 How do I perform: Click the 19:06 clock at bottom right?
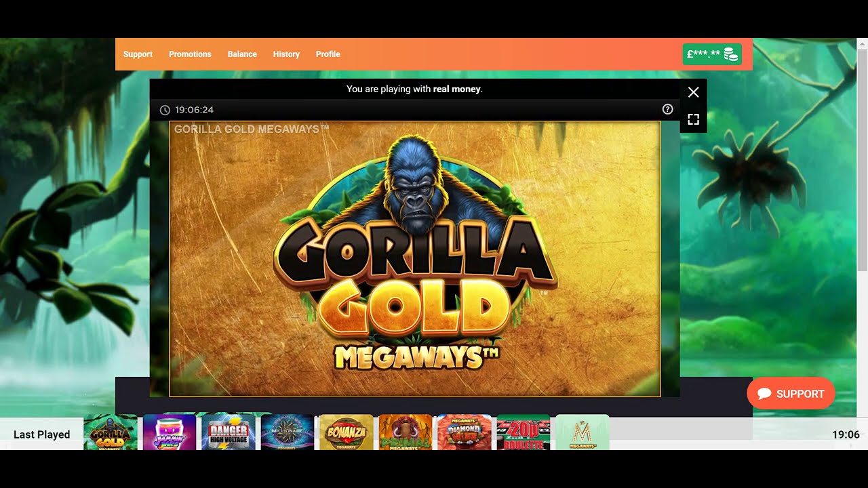(x=846, y=434)
